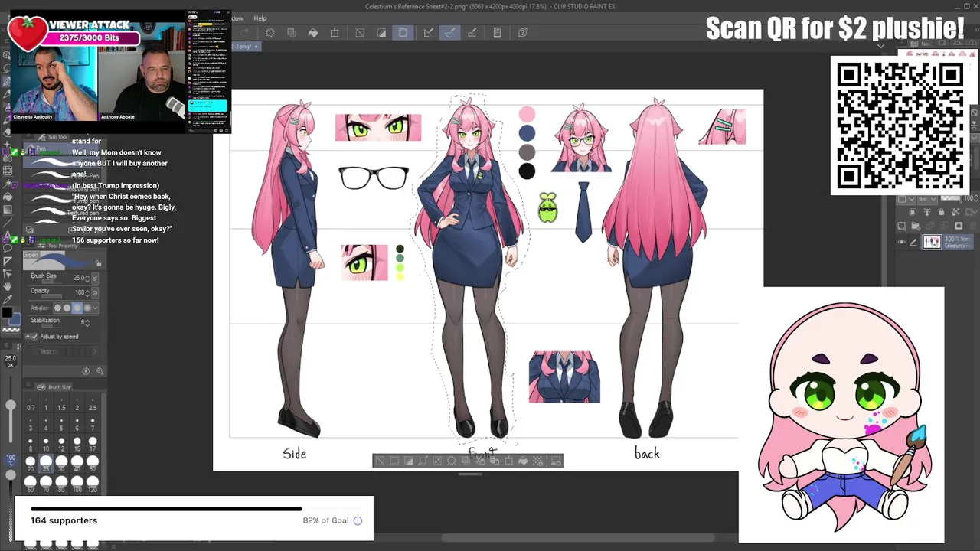
Task: Open the brush size stepper next to 25.0
Action: click(x=87, y=278)
